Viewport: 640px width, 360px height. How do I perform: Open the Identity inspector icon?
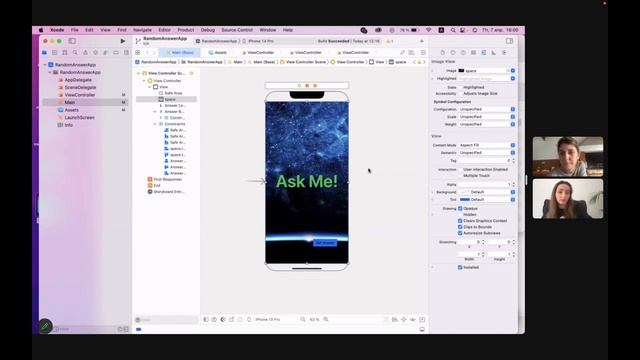(473, 53)
